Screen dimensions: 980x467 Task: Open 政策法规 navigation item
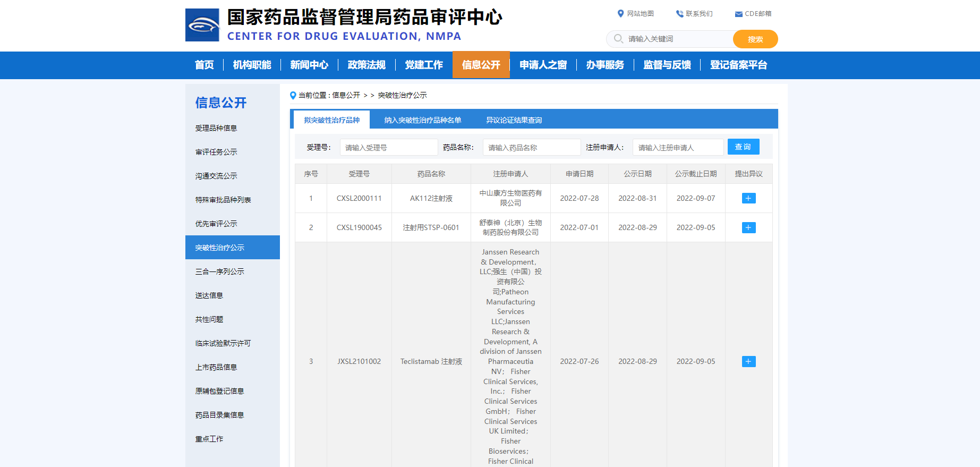click(367, 65)
